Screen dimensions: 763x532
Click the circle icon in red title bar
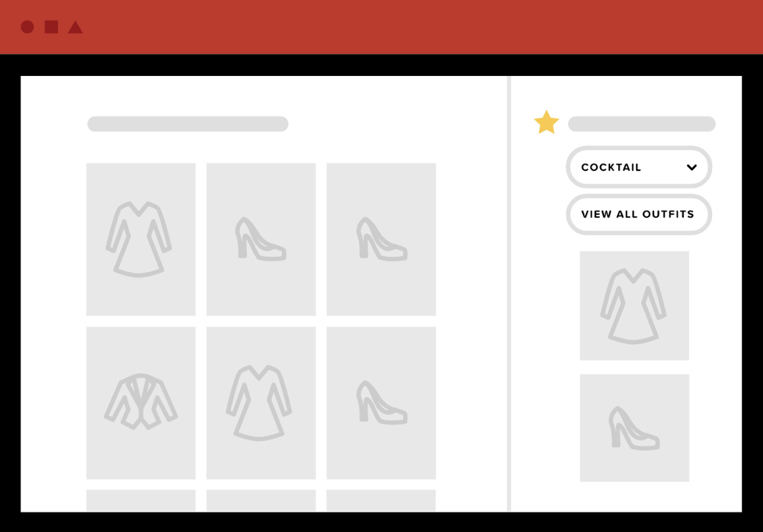point(27,27)
